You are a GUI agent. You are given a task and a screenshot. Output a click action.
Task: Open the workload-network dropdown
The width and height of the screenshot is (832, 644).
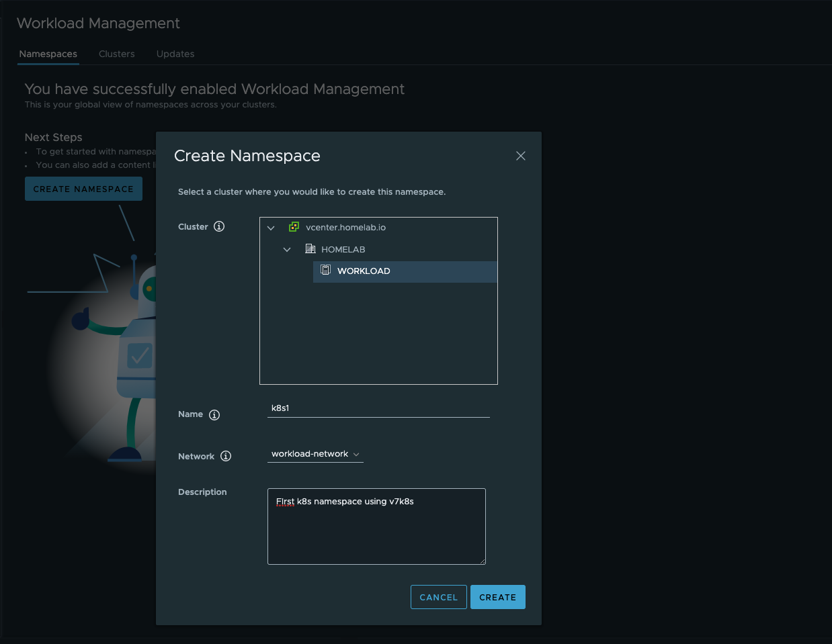315,455
